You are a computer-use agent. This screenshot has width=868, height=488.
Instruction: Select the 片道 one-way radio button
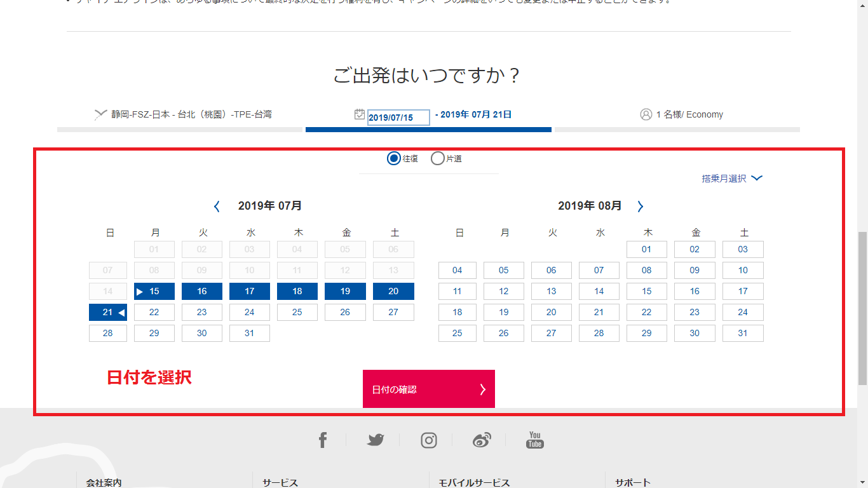pos(437,158)
